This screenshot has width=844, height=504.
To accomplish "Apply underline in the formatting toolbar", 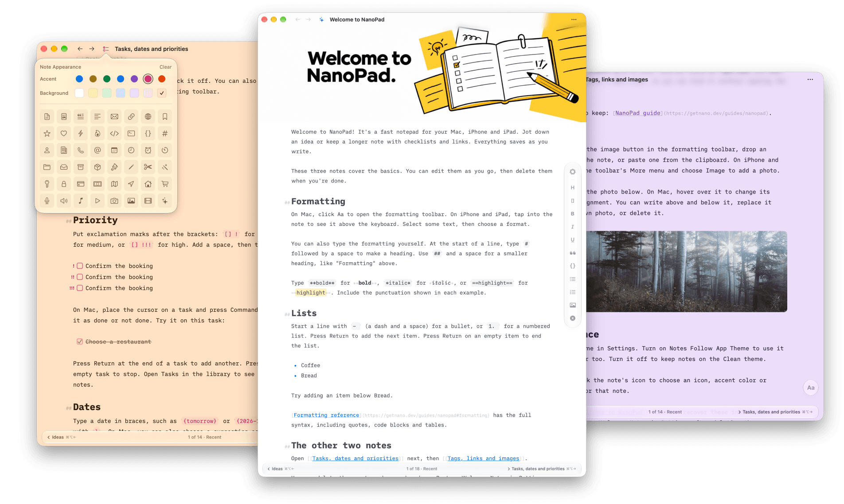I will click(x=573, y=240).
